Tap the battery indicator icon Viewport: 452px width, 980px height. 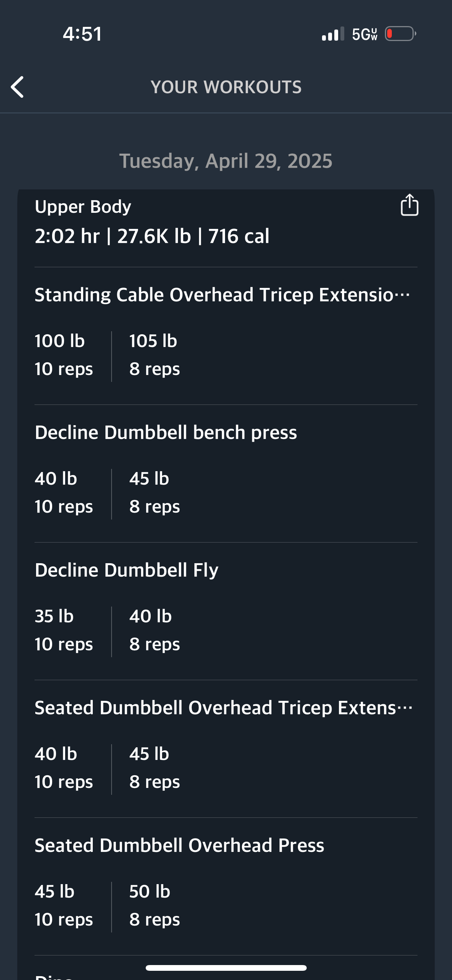(x=400, y=34)
